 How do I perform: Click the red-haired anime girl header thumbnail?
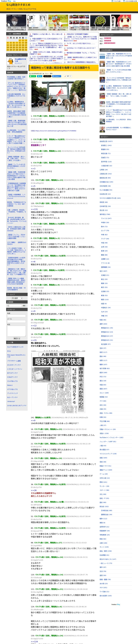(121, 23)
